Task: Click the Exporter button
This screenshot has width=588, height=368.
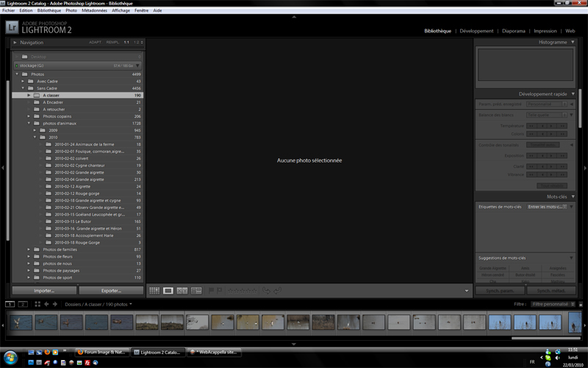Action: click(x=111, y=291)
